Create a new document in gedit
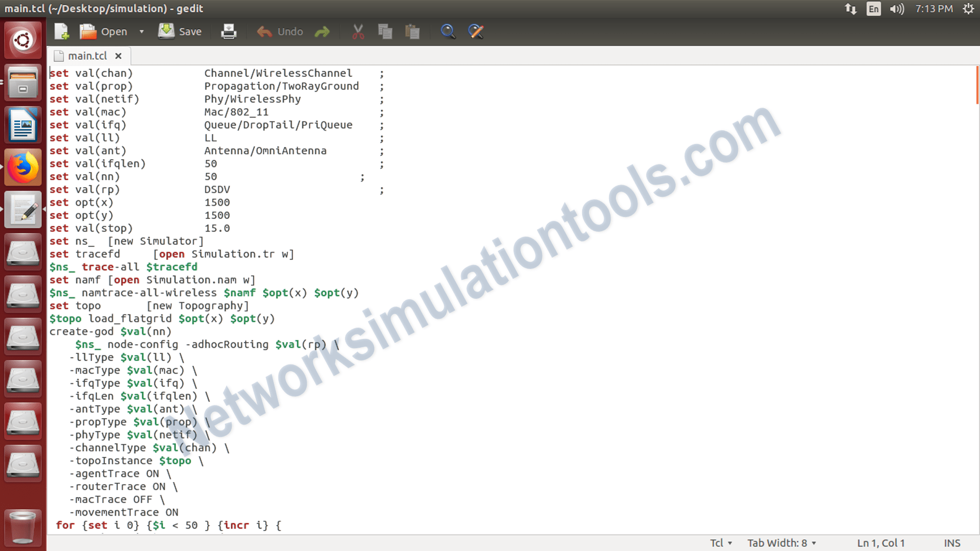 point(61,31)
